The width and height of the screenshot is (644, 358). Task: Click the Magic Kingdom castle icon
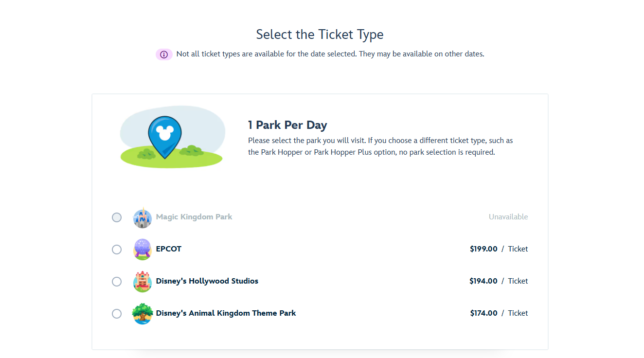tap(142, 218)
